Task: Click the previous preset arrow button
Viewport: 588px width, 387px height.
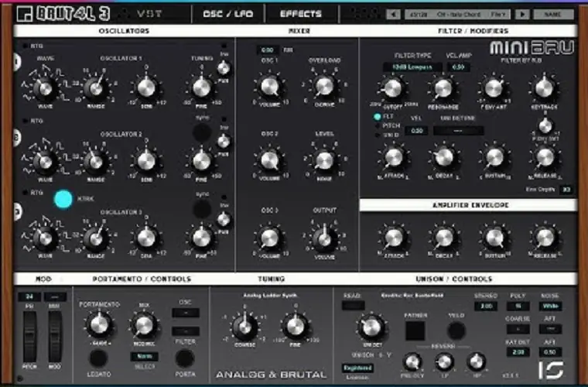Action: coord(392,14)
